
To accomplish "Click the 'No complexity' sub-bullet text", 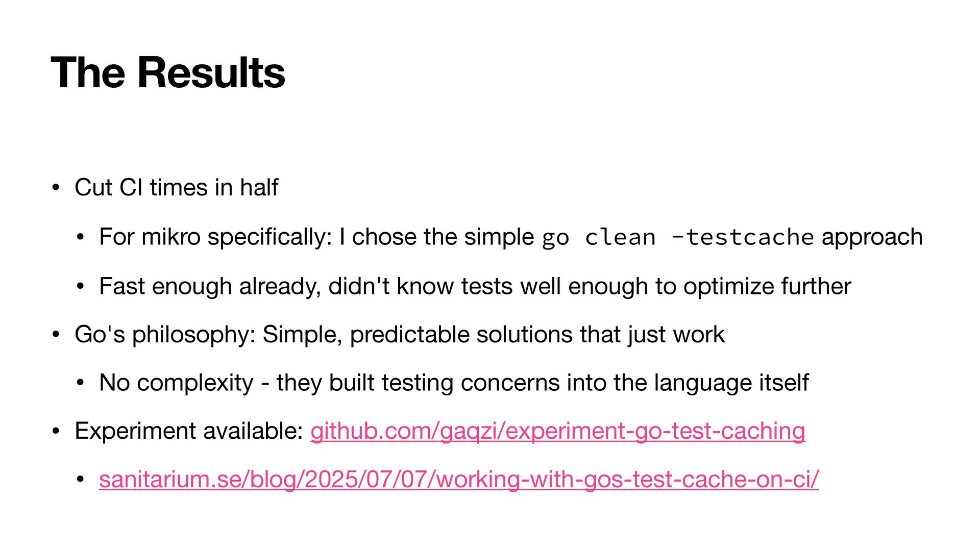I will [454, 383].
